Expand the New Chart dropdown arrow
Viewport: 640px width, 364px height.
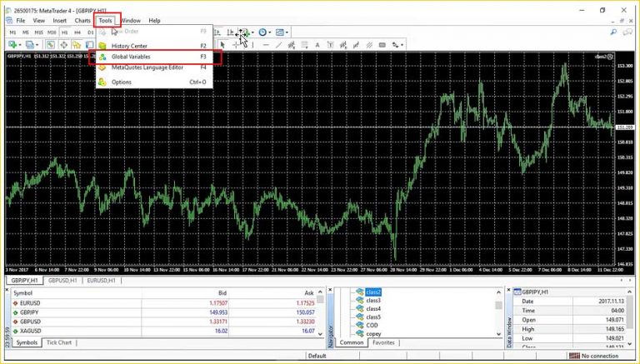tap(20, 45)
